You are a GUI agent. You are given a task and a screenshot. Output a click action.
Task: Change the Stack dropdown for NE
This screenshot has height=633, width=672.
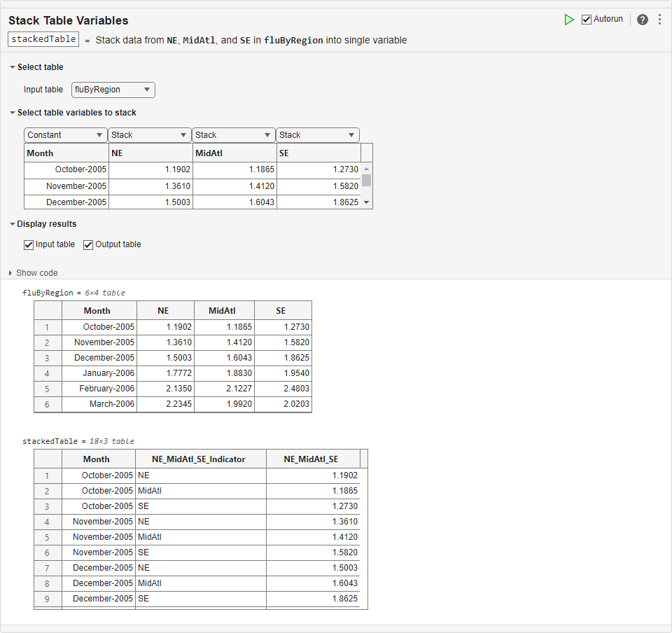150,135
